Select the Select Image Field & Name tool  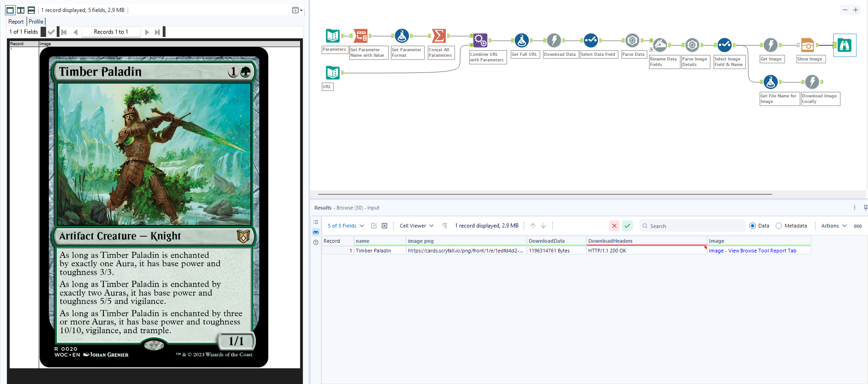[725, 45]
